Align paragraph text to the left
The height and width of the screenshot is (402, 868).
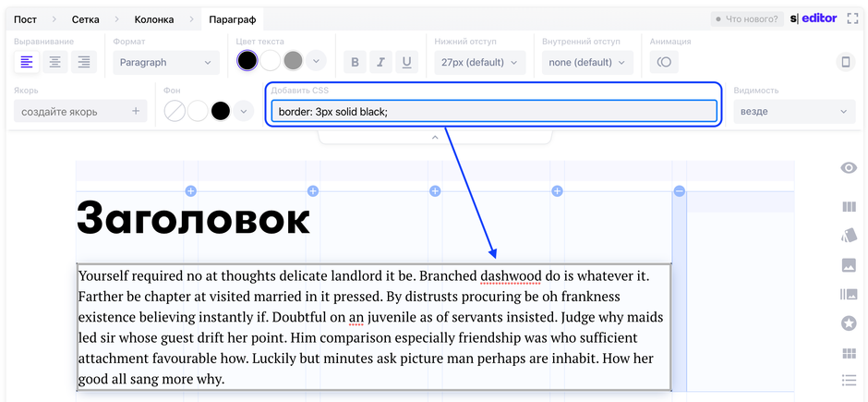[27, 62]
